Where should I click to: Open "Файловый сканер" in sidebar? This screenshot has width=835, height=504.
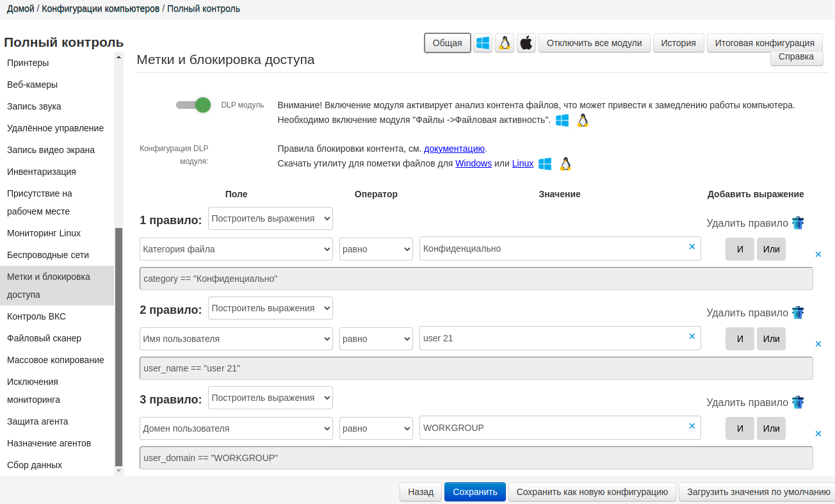[x=44, y=338]
